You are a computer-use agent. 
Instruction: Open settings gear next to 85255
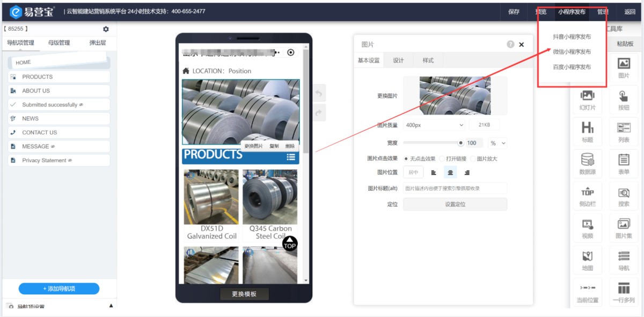pos(106,29)
